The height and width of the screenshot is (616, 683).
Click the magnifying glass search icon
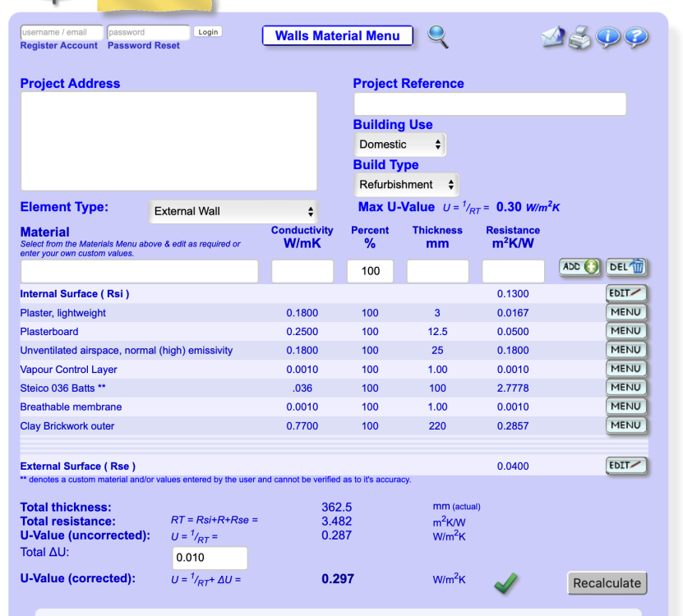438,37
